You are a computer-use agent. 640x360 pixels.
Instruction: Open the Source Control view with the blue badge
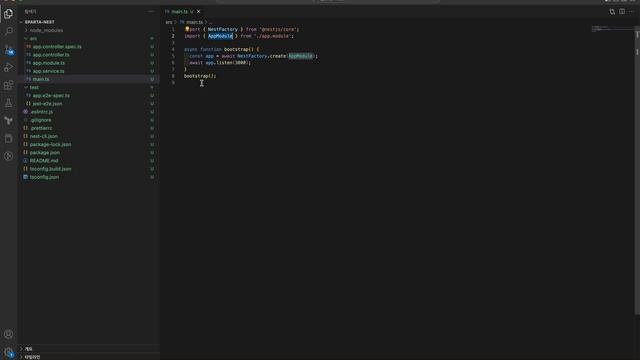coord(8,50)
